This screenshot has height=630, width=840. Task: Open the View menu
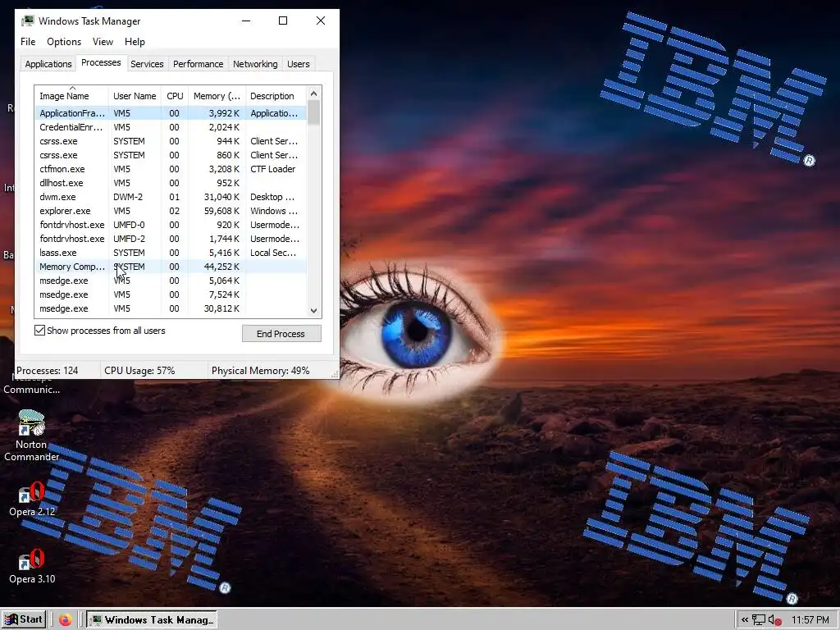[103, 42]
